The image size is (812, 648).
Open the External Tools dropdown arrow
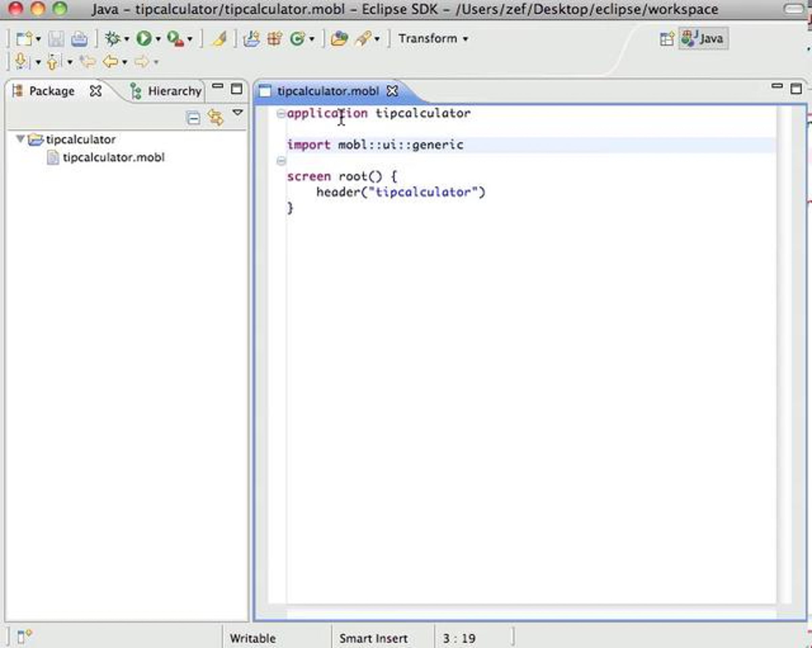point(190,39)
